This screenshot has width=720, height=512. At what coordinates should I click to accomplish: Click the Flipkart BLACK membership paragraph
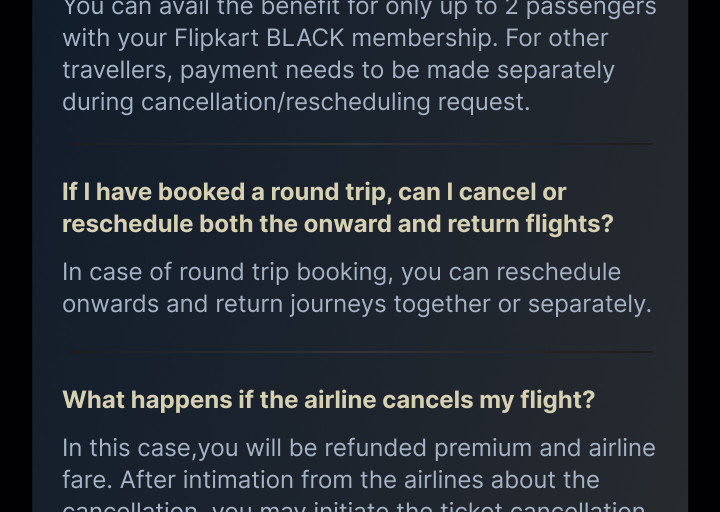[x=359, y=55]
